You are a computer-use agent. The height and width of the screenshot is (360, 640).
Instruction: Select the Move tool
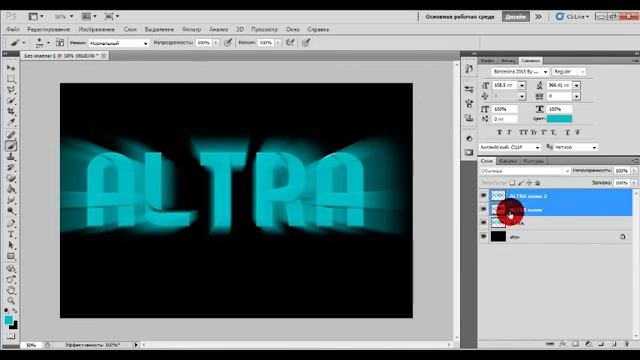coord(11,67)
